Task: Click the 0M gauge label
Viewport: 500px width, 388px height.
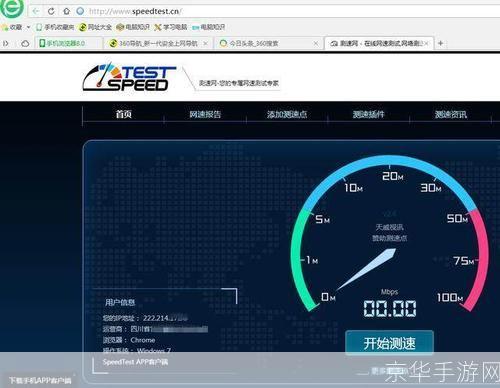Action: click(328, 297)
